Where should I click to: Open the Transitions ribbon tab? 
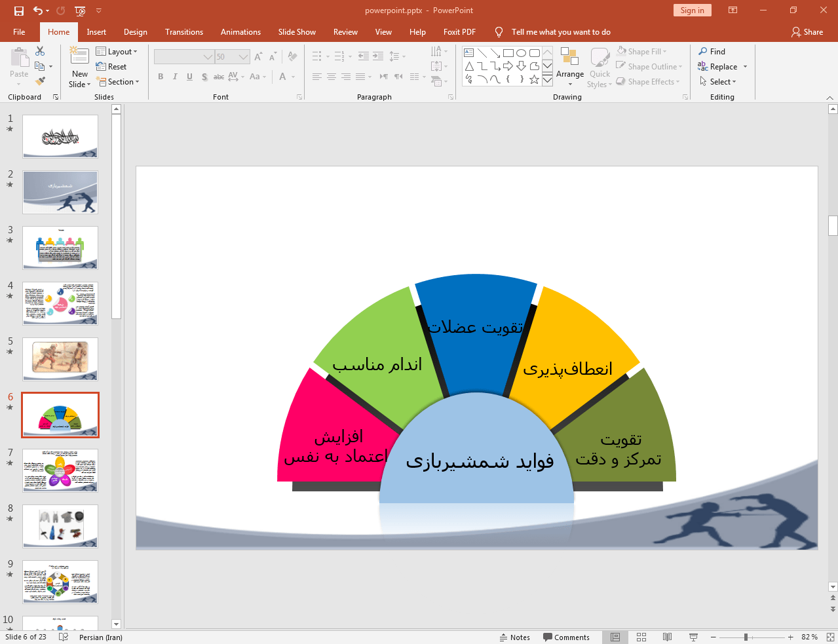[x=183, y=32]
